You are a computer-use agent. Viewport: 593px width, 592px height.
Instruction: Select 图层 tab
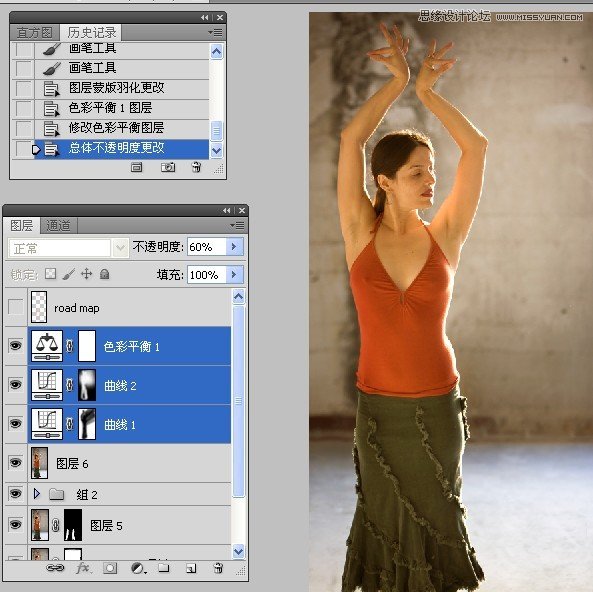(x=22, y=225)
